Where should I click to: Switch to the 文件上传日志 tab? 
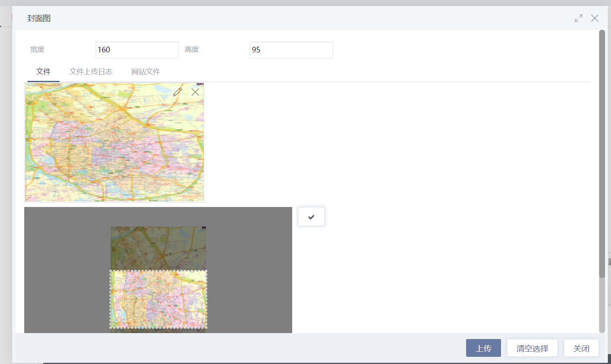coord(91,72)
